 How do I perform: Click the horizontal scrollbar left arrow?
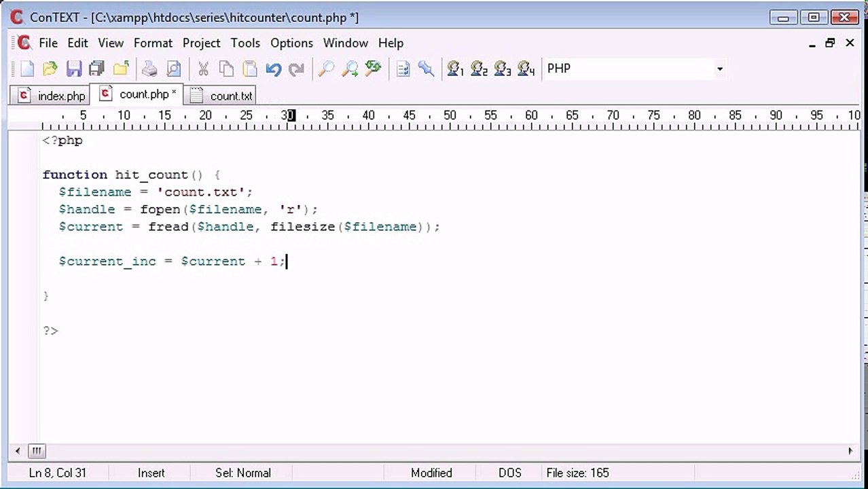pos(18,450)
